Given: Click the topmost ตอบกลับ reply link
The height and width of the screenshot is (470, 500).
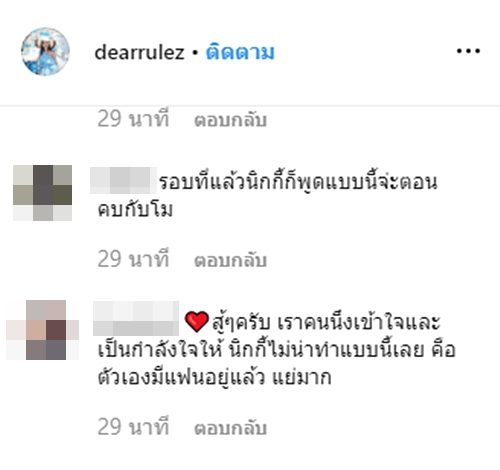Looking at the screenshot, I should pos(230,120).
